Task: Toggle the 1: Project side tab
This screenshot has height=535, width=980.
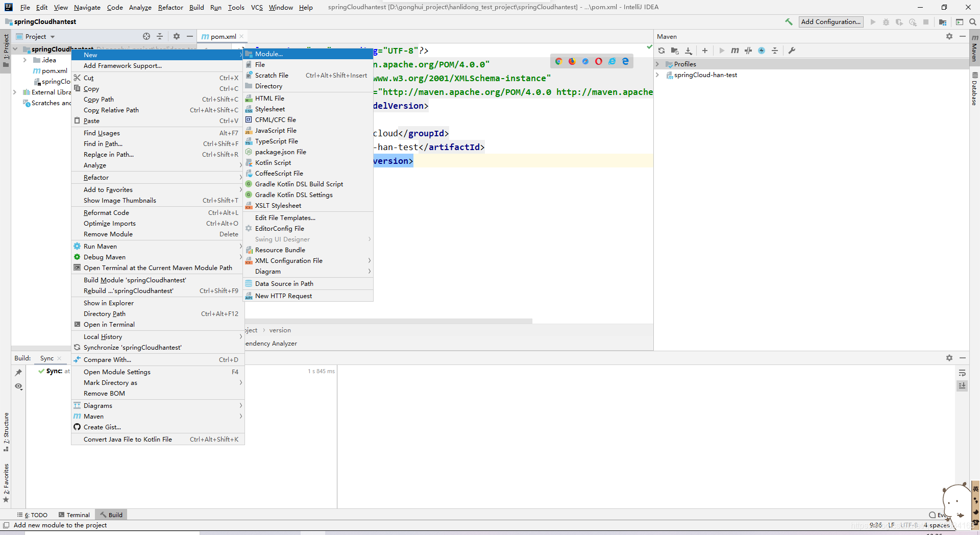Action: (6, 51)
